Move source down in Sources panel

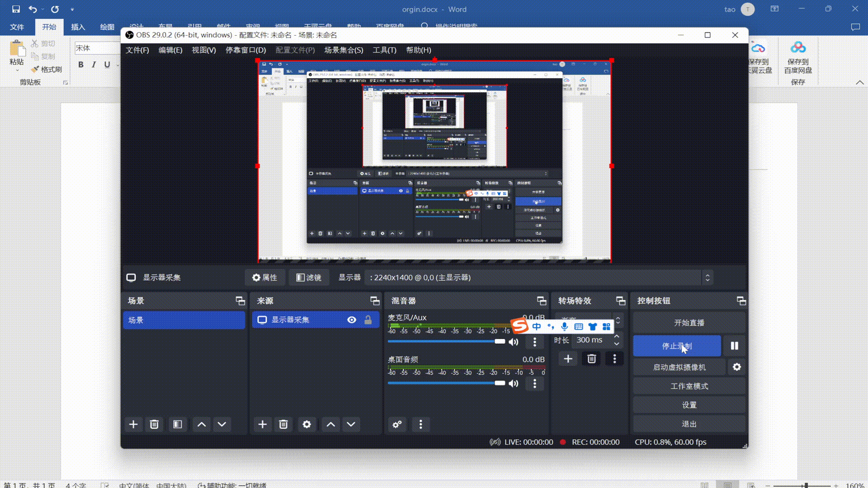[x=351, y=424]
